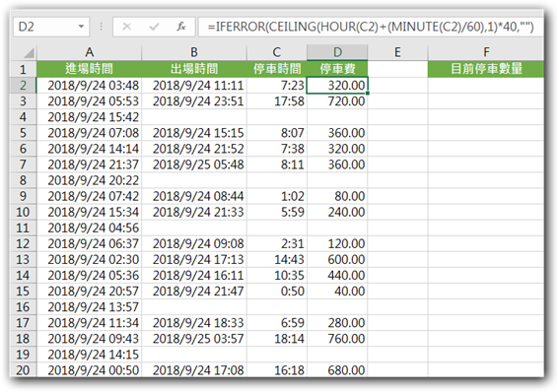Click the fill handle of cell D2
This screenshot has width=559, height=392.
[368, 94]
